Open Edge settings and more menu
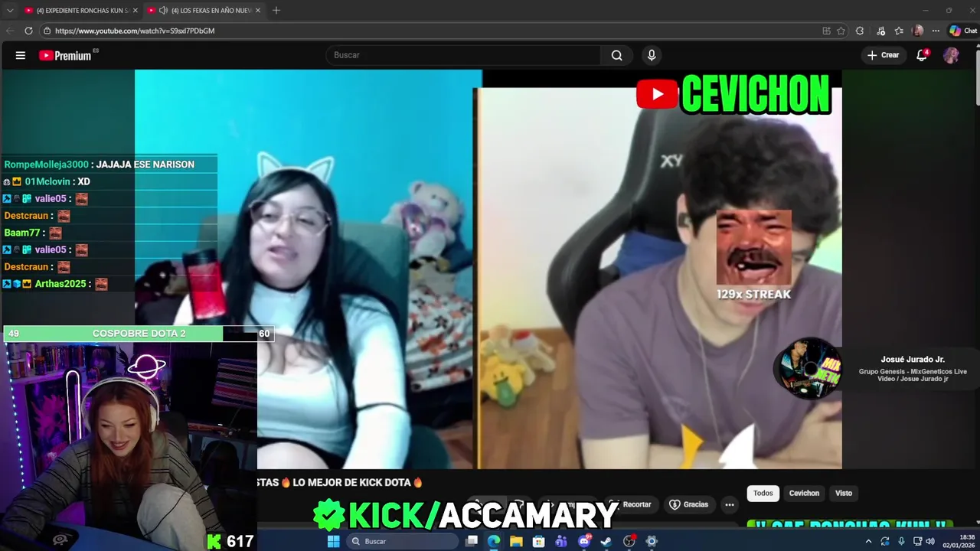 tap(936, 31)
